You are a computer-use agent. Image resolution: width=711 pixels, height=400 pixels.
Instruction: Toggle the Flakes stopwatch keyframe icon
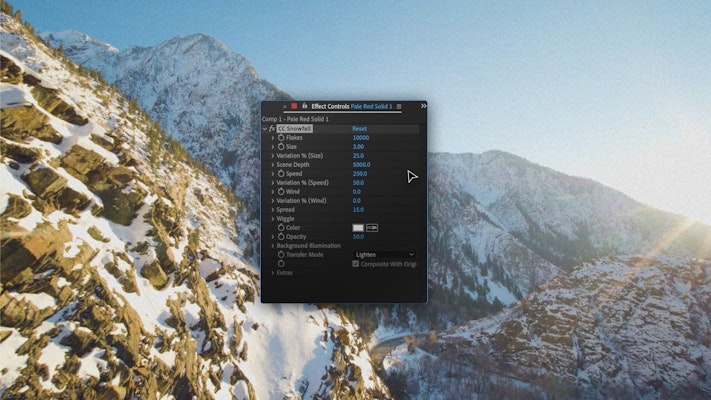click(x=281, y=138)
